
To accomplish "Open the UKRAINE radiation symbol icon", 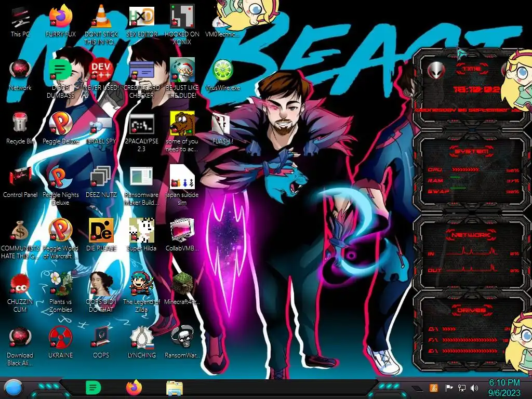I will coord(60,342).
